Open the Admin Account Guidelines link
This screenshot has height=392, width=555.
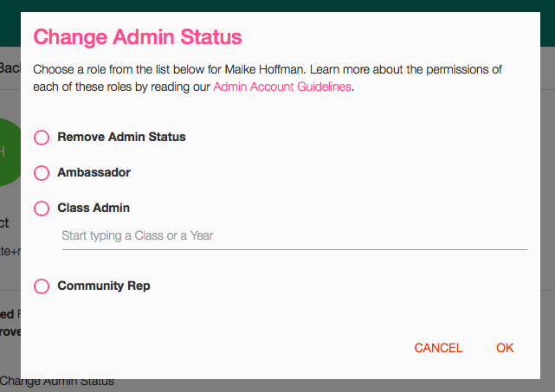(x=282, y=87)
